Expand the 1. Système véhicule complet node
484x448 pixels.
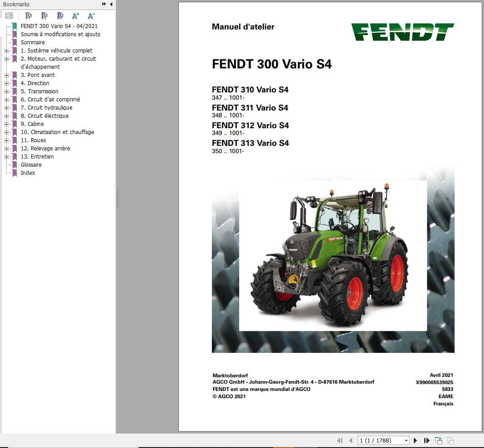(x=6, y=51)
